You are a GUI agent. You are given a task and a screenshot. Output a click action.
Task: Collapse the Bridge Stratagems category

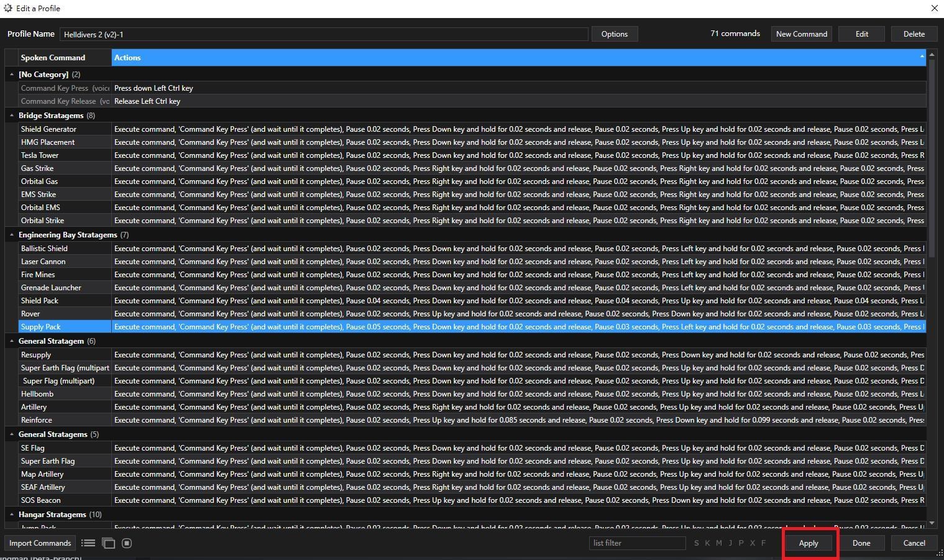12,116
